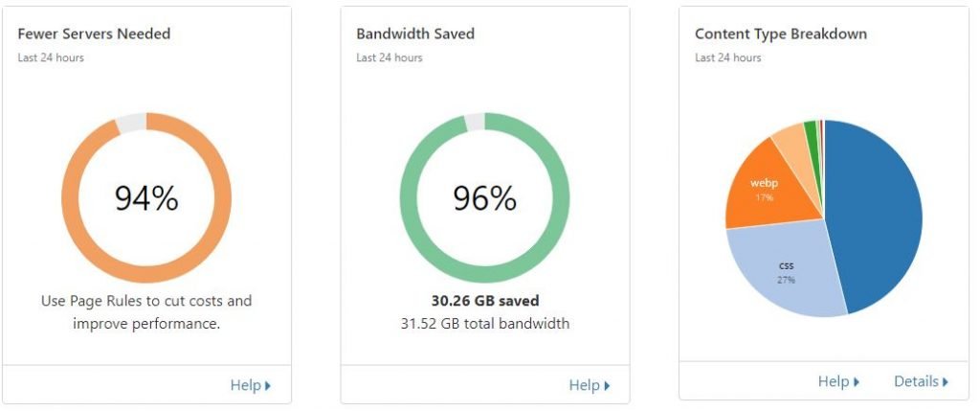
Task: Select the webp 17% pie slice
Action: click(759, 190)
